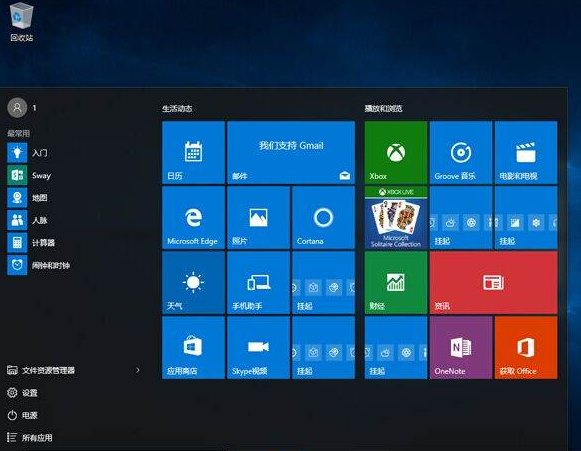Click the 最常用 section label
Screen dimensions: 581x451
click(18, 133)
